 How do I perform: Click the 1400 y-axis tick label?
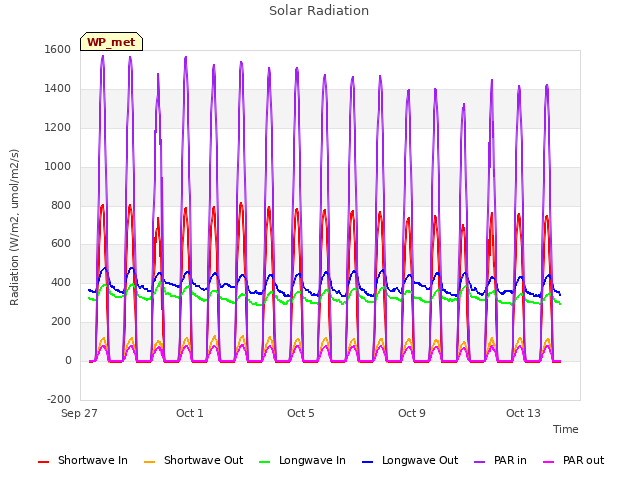coord(58,89)
